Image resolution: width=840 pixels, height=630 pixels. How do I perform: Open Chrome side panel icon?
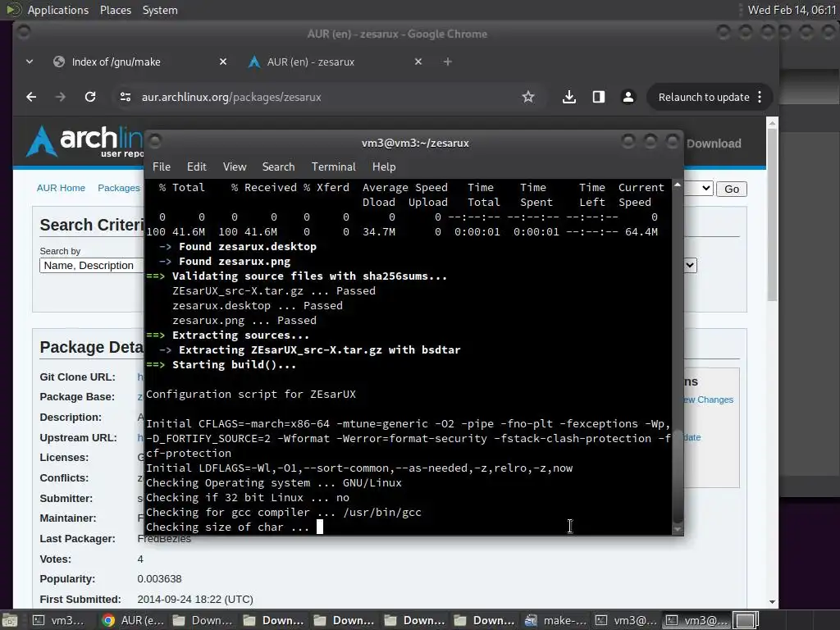point(598,97)
